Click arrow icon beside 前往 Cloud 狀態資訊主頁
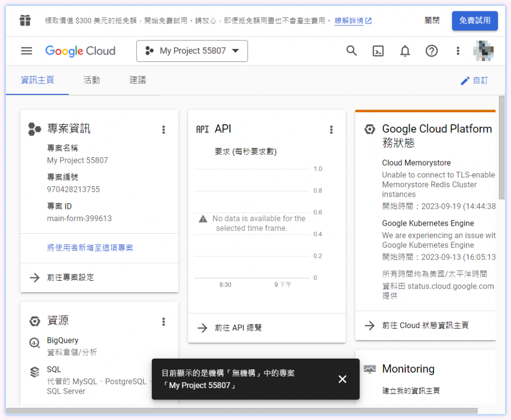Image resolution: width=511 pixels, height=420 pixels. 370,326
